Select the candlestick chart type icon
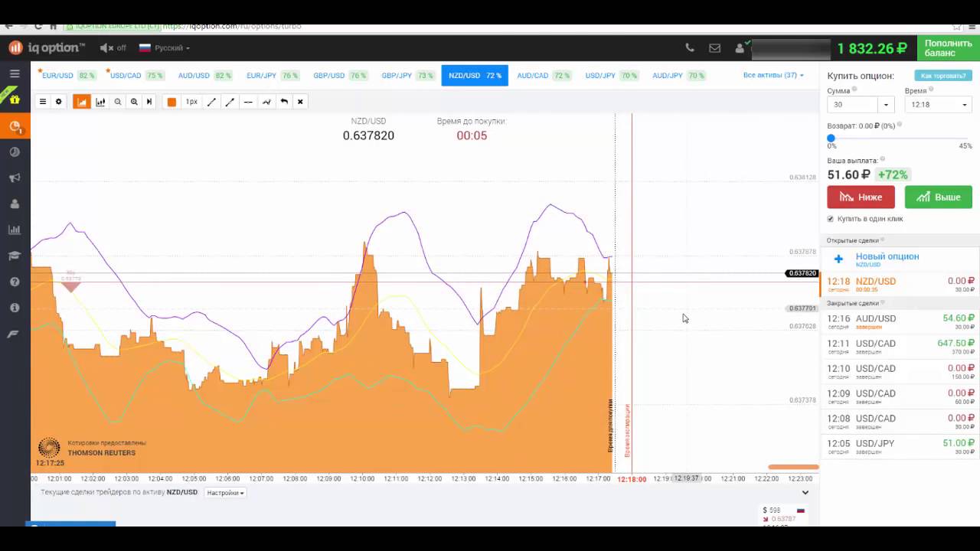 coord(100,102)
